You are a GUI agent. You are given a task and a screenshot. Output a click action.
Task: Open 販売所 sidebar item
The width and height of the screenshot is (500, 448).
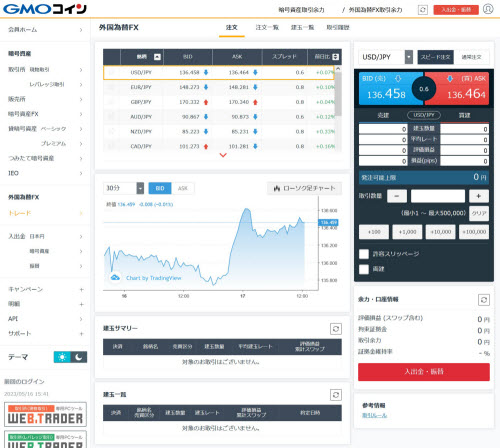click(x=45, y=99)
